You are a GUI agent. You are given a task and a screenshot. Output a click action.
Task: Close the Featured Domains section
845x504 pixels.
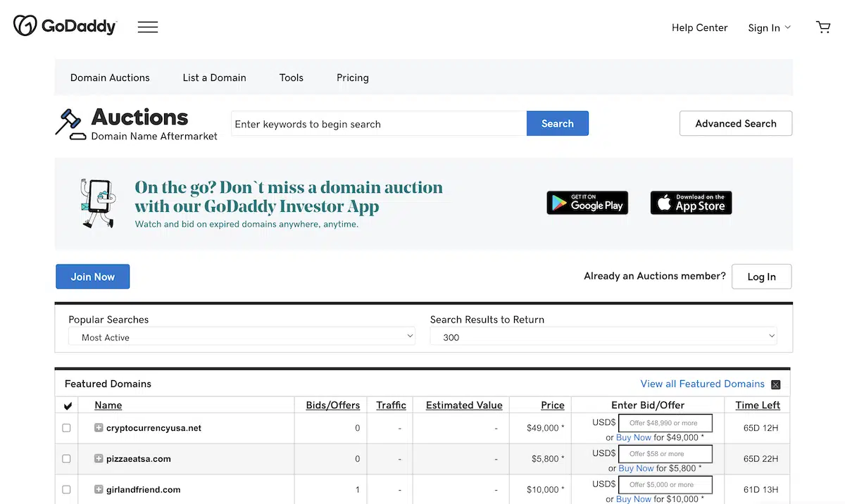click(776, 384)
